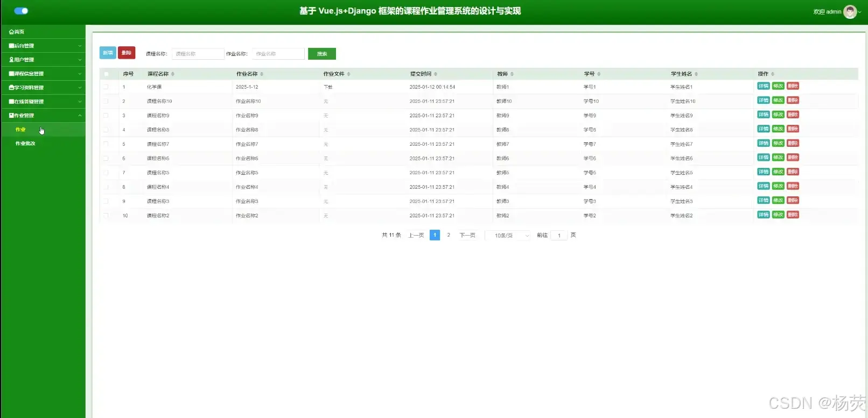Go to 下一页 next page
Screen dimensions: 868x418
467,236
